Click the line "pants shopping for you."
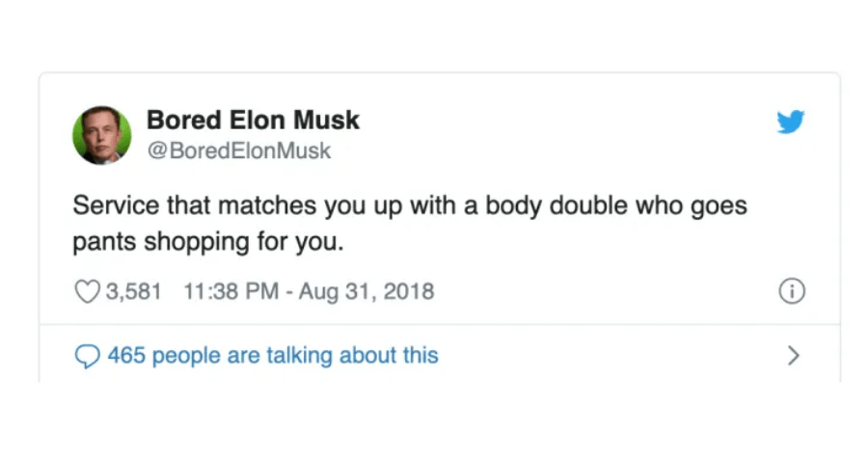The image size is (868, 463). click(208, 242)
